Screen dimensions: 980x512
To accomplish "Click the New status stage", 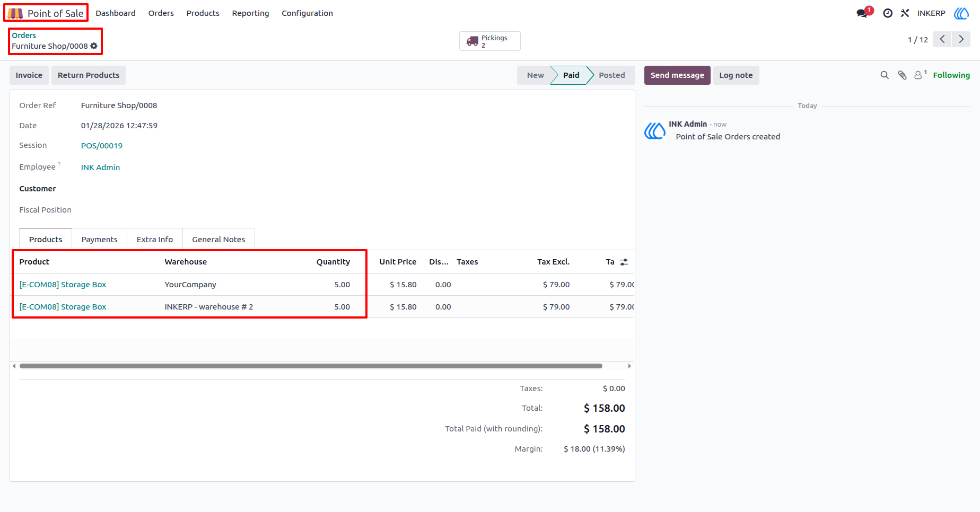I will point(535,75).
